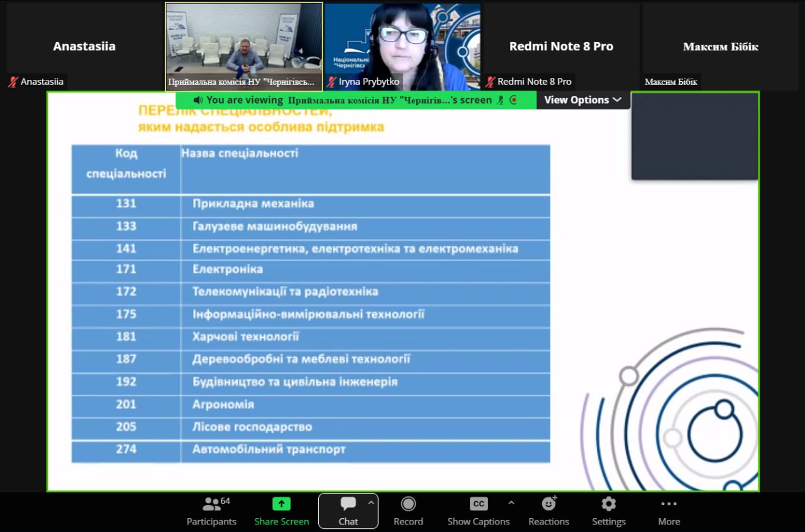
Task: Select the Максим Бібік participant tile
Action: [720, 47]
